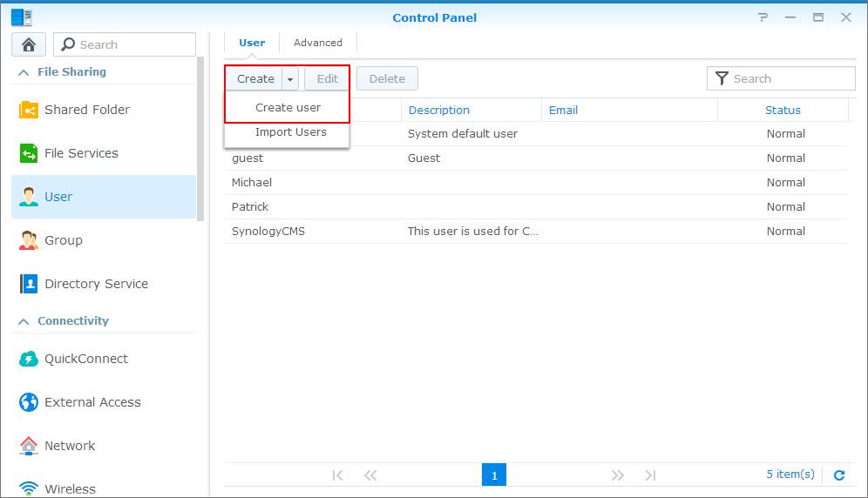Viewport: 868px width, 498px height.
Task: Maximize the Control Panel window
Action: point(817,17)
